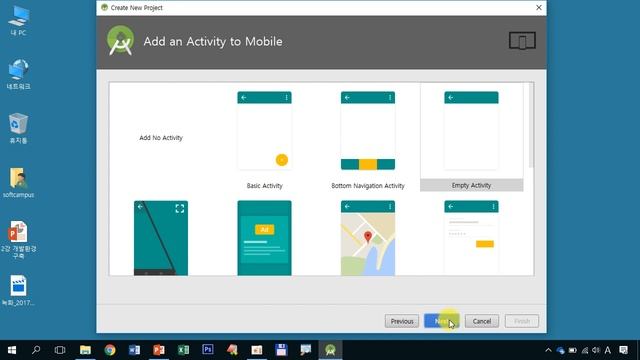Click the Wi-Fi network icon in system tray
This screenshot has width=640, height=360.
[585, 350]
